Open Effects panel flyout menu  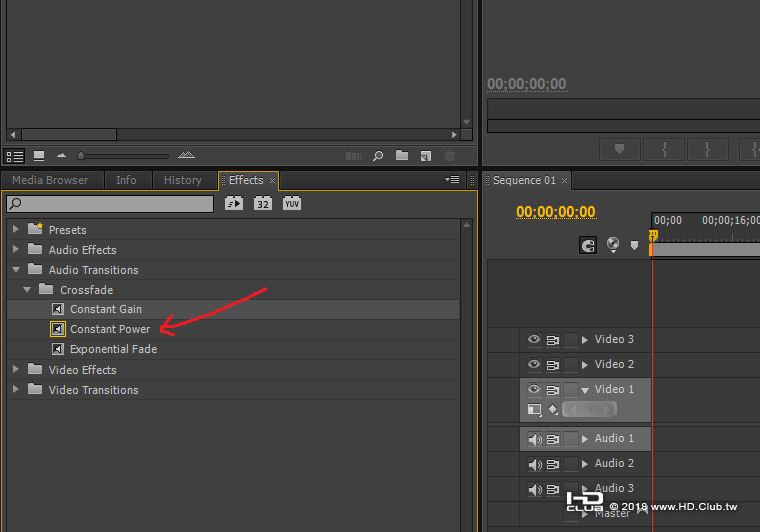(x=452, y=180)
